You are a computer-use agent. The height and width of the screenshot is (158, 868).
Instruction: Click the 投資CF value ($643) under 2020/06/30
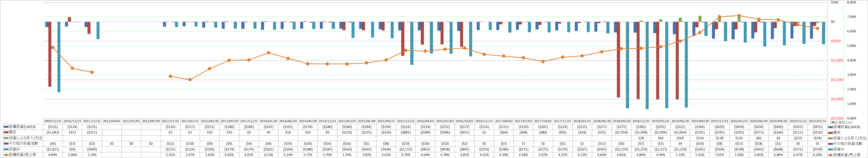(x=759, y=149)
